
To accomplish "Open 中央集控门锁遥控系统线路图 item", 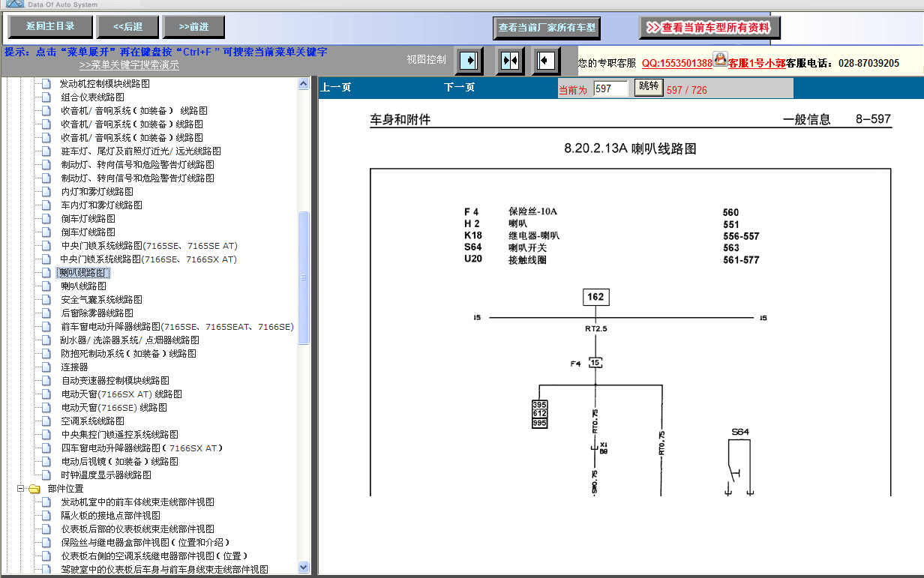I will coord(119,435).
